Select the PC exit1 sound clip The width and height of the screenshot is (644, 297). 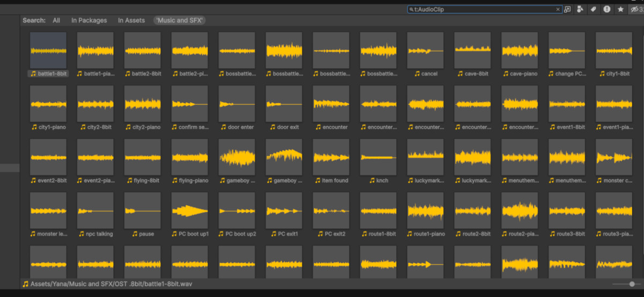click(x=284, y=215)
